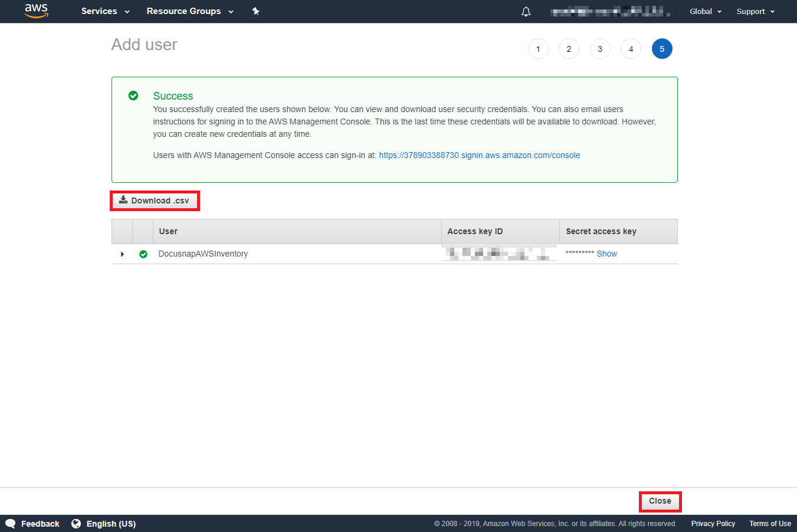Click the DocusnapAWSInventory user name
Screen dimensions: 797x532
pos(203,254)
